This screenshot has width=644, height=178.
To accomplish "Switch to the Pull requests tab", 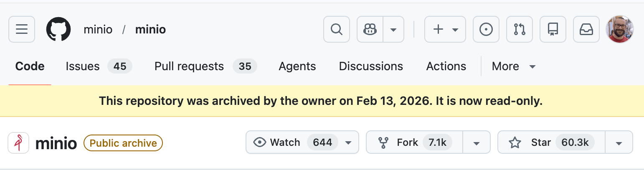I will click(x=205, y=66).
